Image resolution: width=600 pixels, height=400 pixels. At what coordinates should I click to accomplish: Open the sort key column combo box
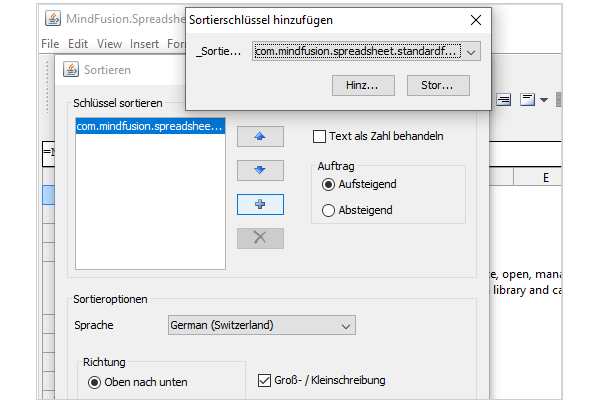(366, 51)
